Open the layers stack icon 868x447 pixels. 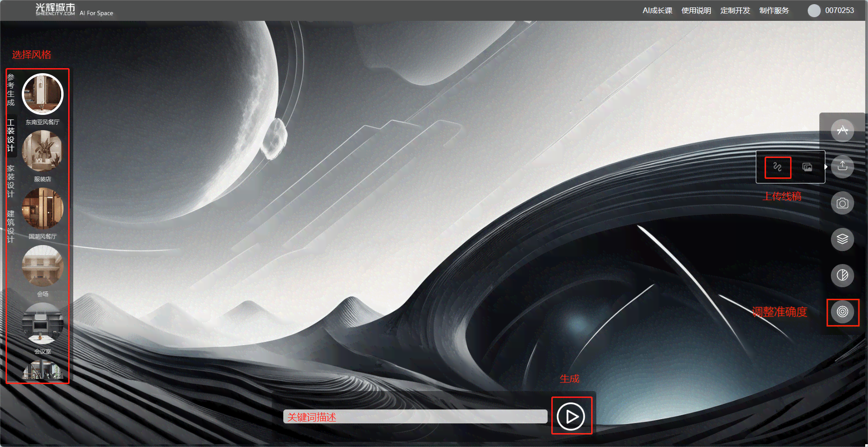(x=842, y=239)
